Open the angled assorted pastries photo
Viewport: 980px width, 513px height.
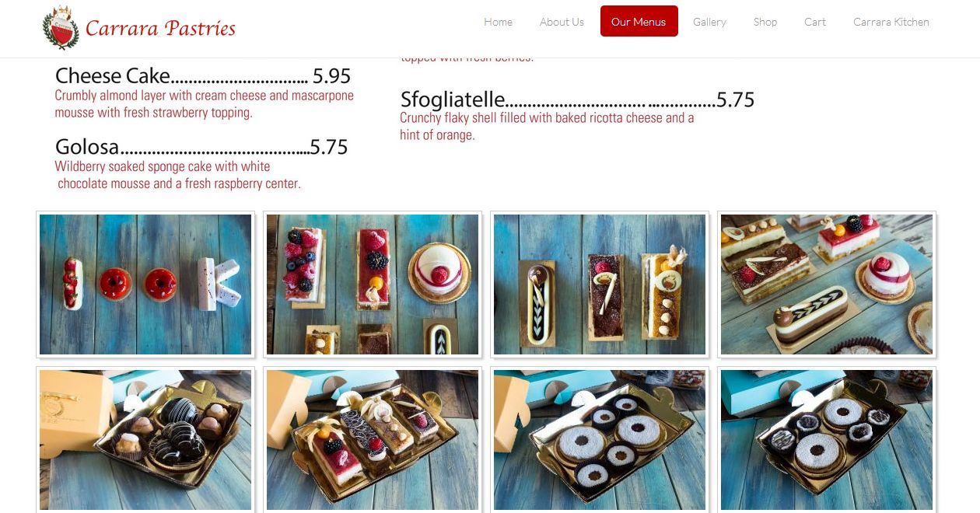tap(827, 284)
